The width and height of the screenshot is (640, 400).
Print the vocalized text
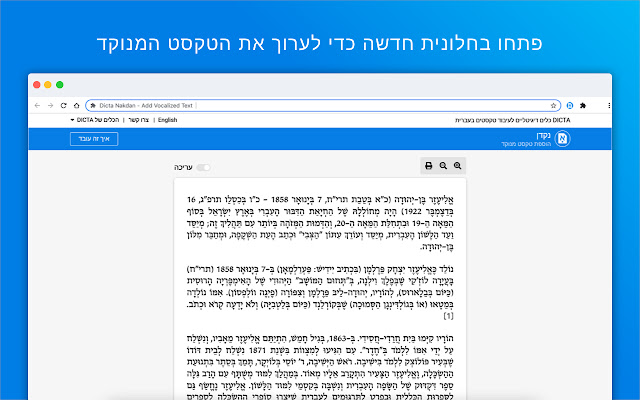tap(429, 166)
